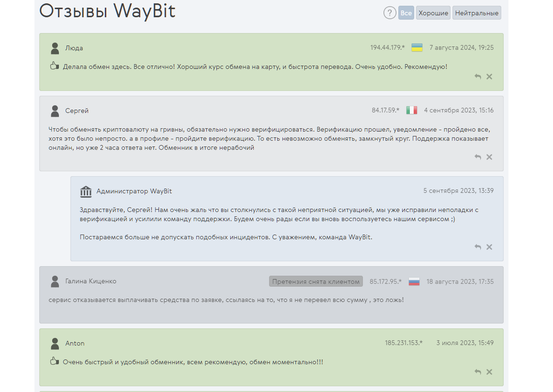Click the date 7 августа 2024, 19:25
Screen dimensions: 553x392
(461, 47)
